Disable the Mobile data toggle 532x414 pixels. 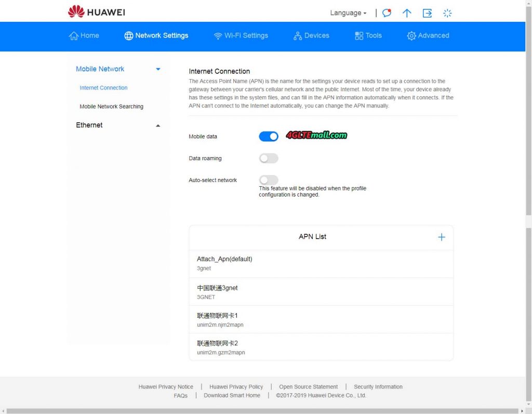click(x=268, y=136)
